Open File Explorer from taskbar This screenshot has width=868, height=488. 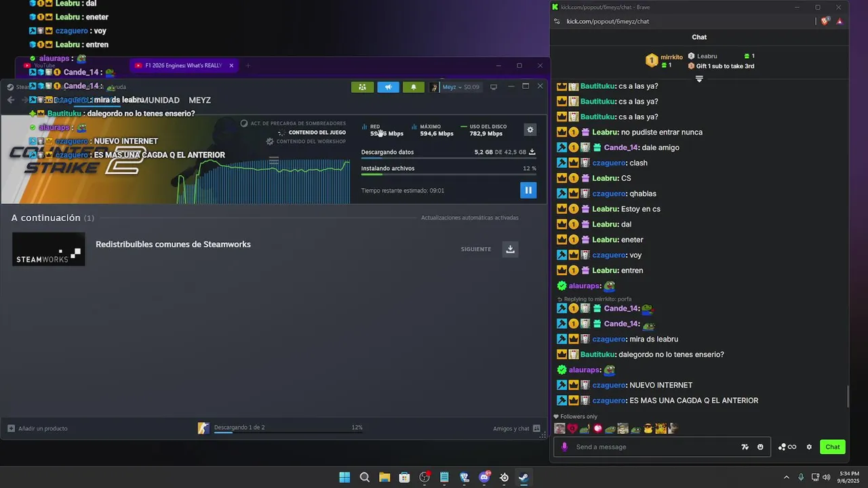click(384, 477)
